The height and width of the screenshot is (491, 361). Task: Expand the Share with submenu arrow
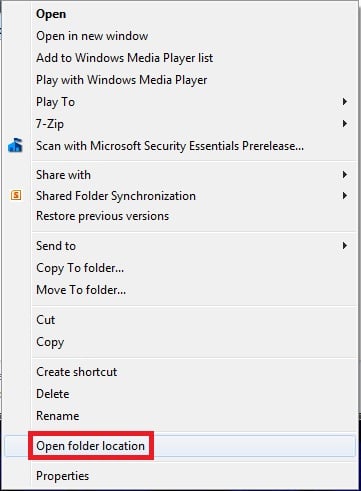[345, 175]
